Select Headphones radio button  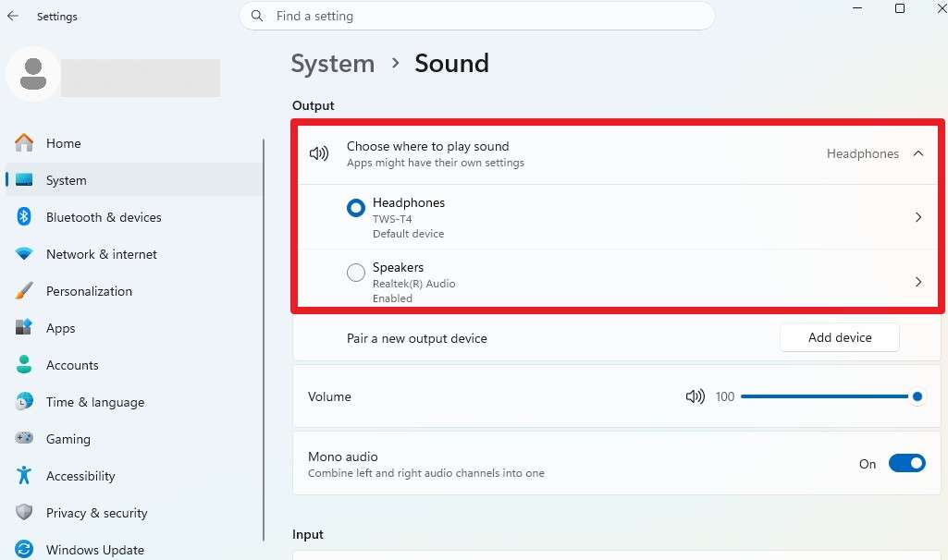(x=356, y=208)
